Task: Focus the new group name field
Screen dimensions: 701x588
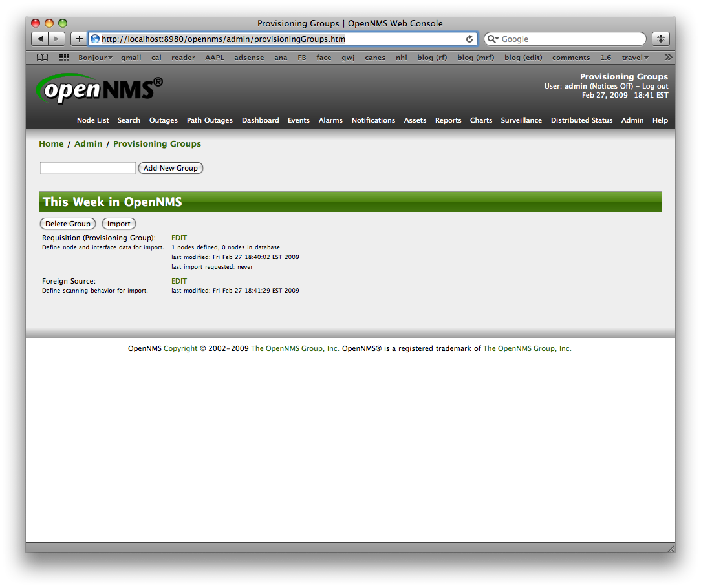Action: pyautogui.click(x=88, y=167)
